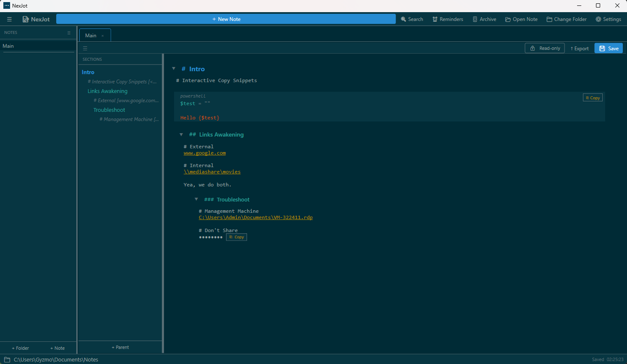Add a new note with + Note
This screenshot has width=627, height=364.
click(57, 348)
